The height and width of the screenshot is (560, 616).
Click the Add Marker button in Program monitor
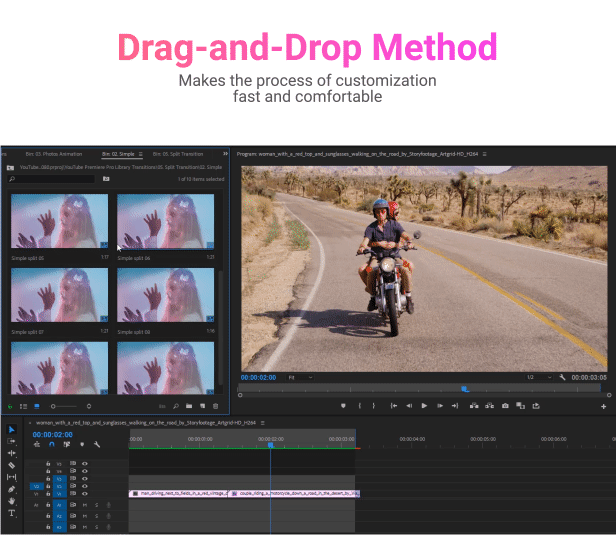pyautogui.click(x=344, y=406)
